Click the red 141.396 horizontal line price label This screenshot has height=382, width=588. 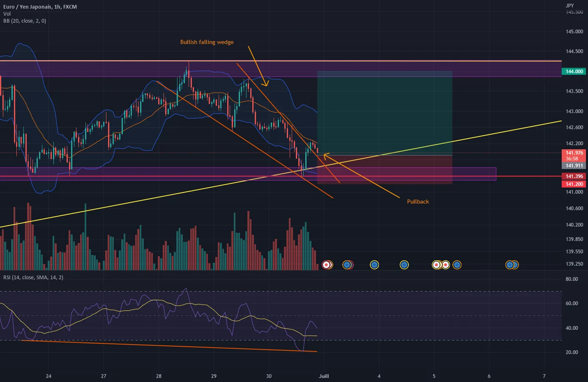(x=574, y=176)
